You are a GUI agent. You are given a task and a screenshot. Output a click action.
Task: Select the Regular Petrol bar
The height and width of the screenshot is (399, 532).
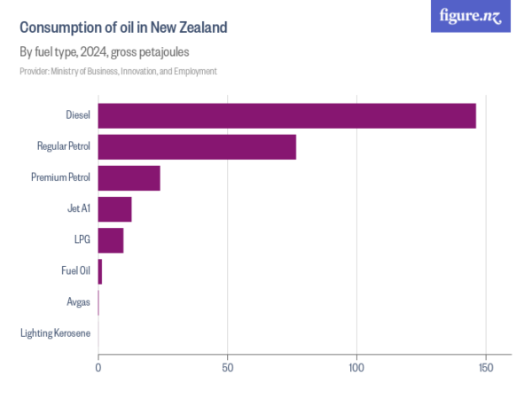(197, 147)
